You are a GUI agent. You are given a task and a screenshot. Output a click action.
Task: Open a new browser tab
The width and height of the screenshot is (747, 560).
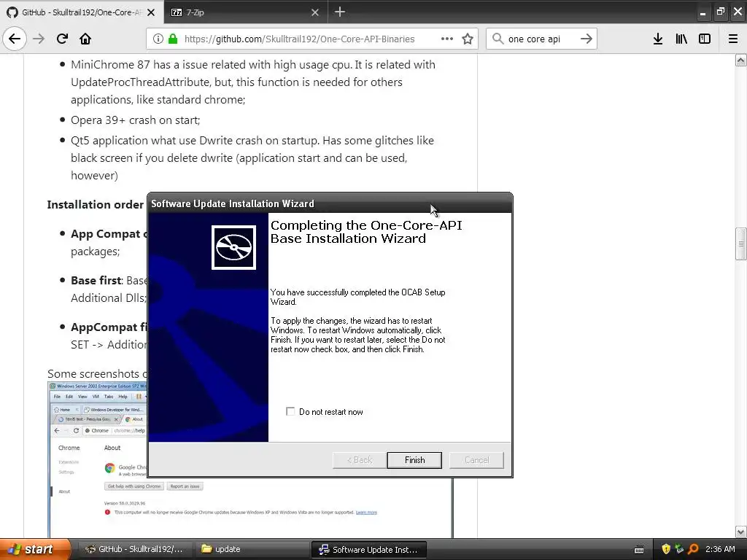coord(340,12)
